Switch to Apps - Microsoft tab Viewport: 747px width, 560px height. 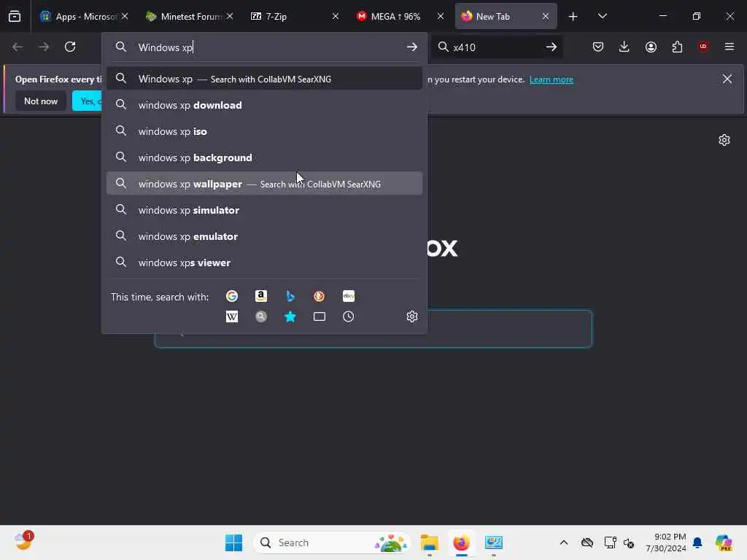point(84,16)
